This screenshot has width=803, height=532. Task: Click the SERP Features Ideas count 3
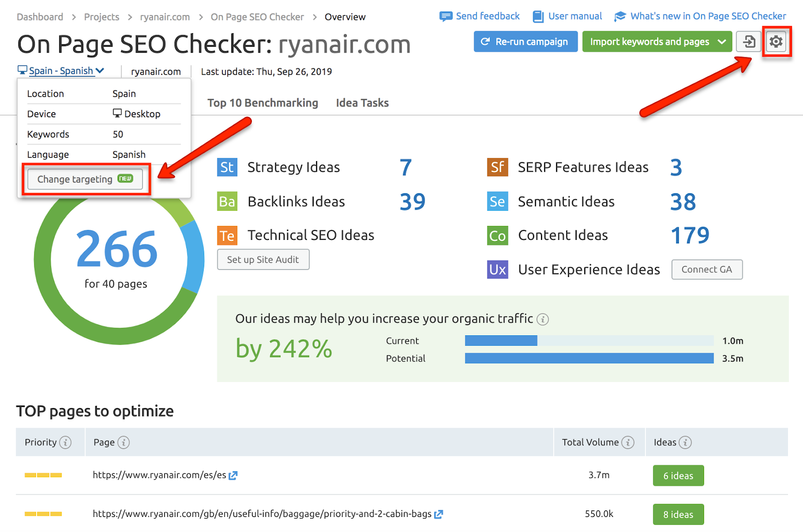click(676, 168)
